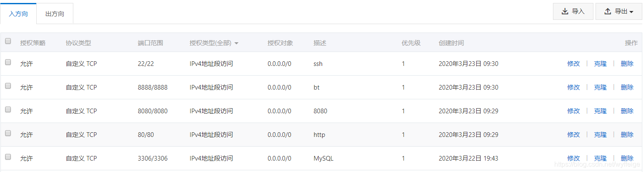Click 克隆 for the 8080 rule
Screen dimensions: 644x172
601,111
